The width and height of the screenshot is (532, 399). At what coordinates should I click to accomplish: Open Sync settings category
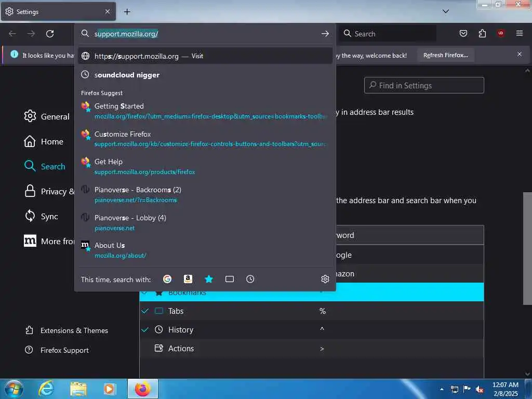(41, 216)
